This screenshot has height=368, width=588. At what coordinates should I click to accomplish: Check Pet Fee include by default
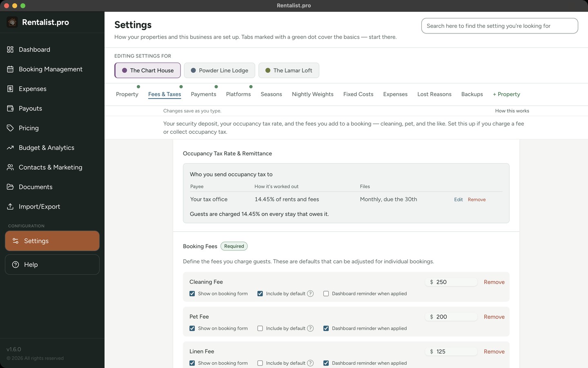pos(260,328)
